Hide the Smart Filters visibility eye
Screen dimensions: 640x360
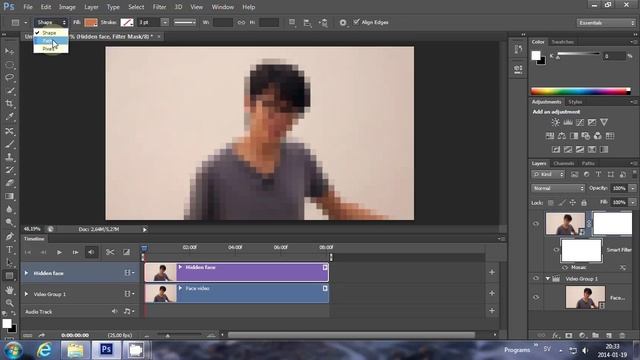556,250
